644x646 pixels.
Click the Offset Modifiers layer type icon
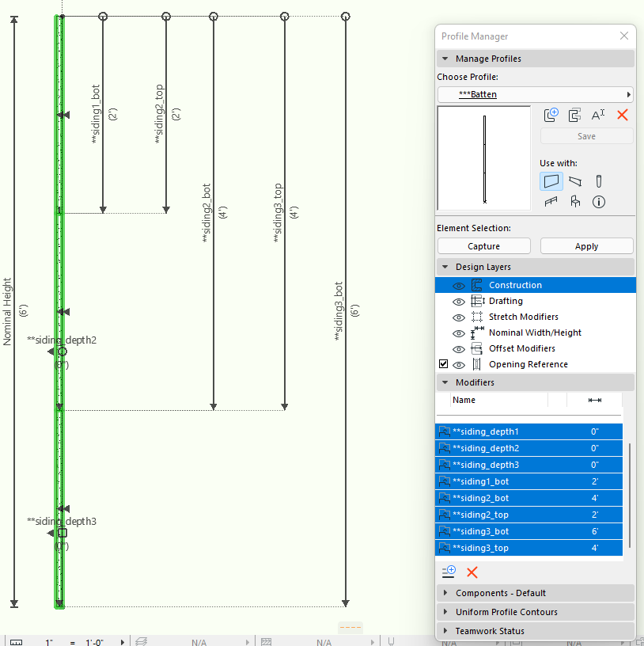pyautogui.click(x=477, y=348)
